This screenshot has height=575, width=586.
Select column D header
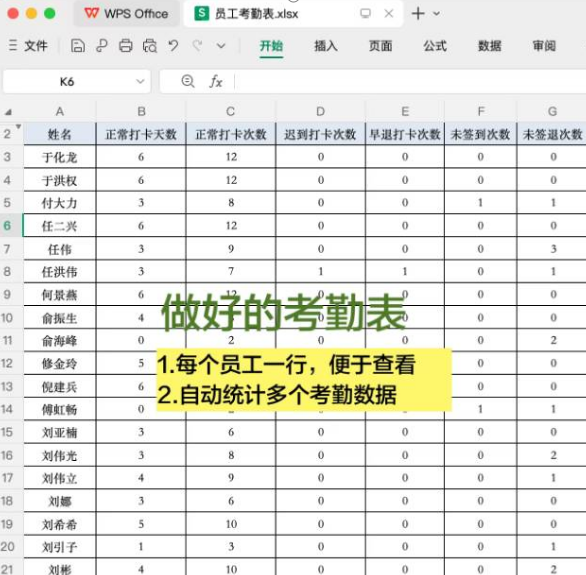[320, 111]
